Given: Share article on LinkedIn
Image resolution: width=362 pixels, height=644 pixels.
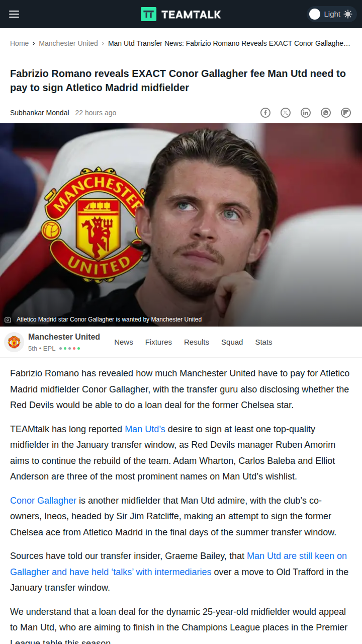Looking at the screenshot, I should (x=306, y=113).
